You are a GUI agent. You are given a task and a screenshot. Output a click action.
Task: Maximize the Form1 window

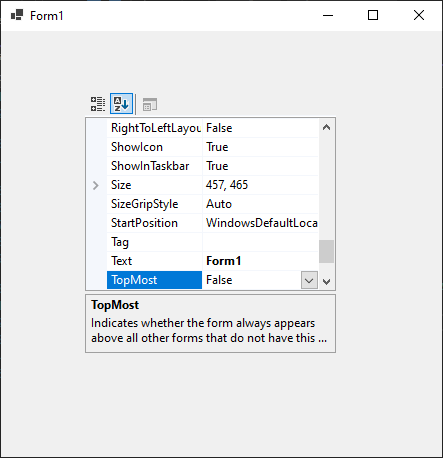click(x=373, y=15)
